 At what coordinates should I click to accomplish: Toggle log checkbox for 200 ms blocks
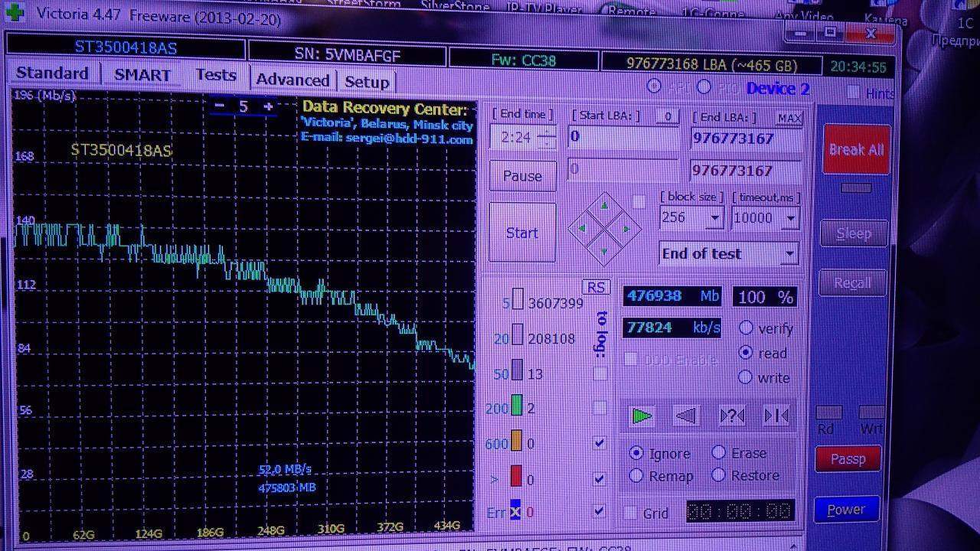pos(600,408)
